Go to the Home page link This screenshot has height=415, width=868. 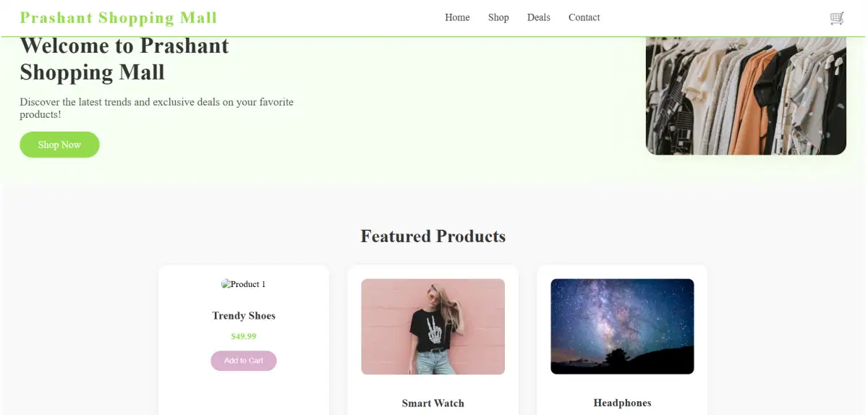click(457, 17)
